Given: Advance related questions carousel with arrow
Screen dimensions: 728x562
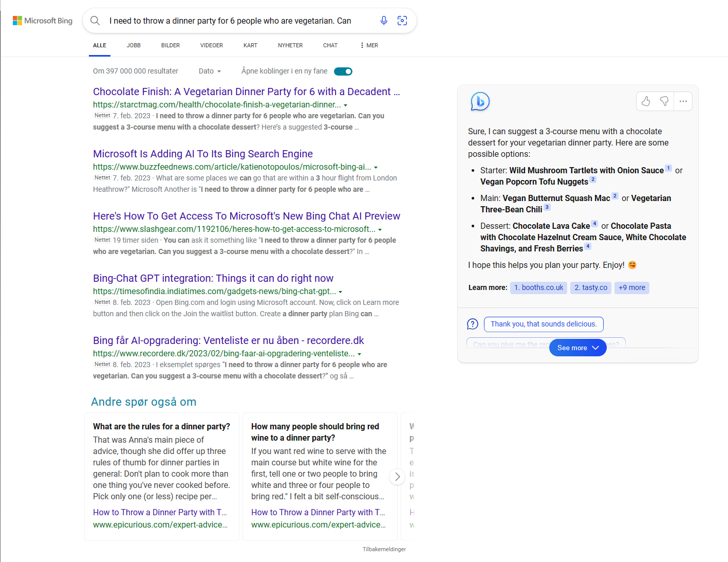Looking at the screenshot, I should 397,477.
